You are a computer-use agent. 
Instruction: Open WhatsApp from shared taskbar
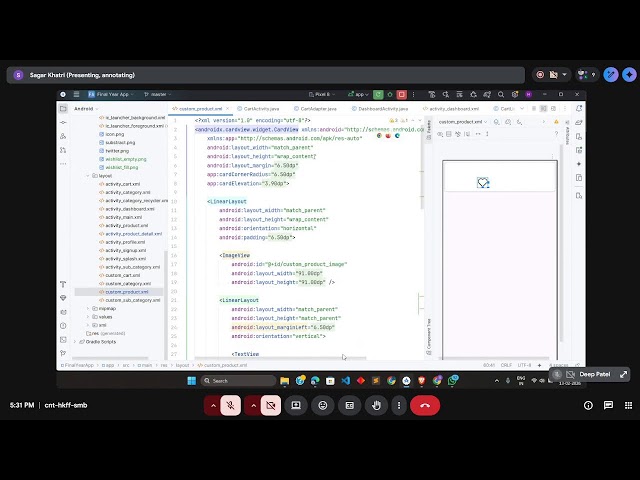pyautogui.click(x=453, y=381)
